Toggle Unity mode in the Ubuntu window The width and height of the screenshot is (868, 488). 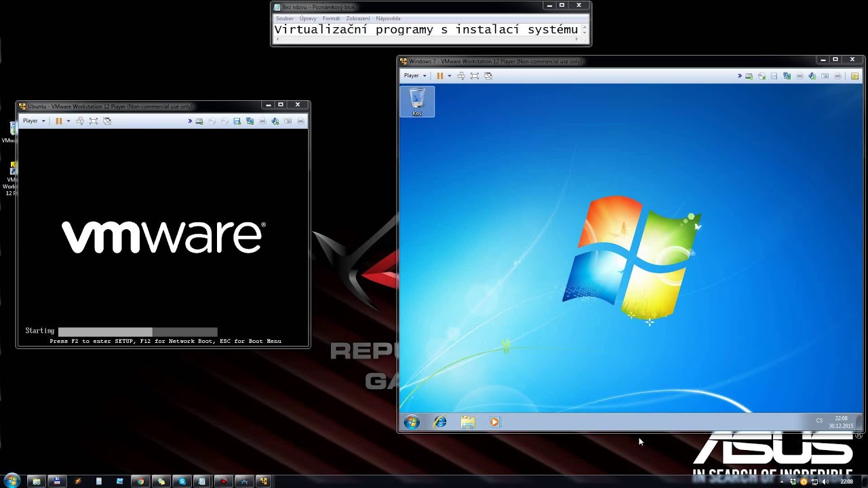click(x=107, y=121)
